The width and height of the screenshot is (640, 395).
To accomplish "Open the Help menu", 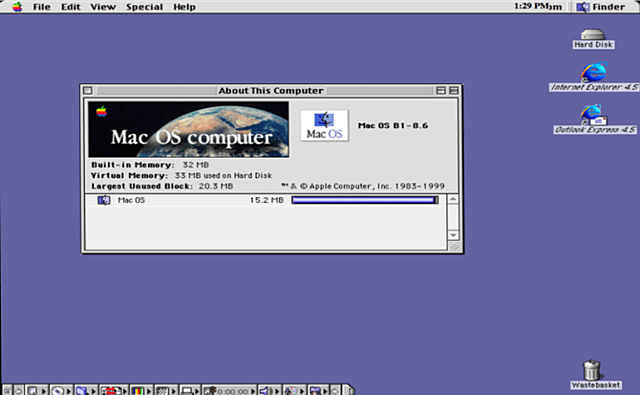I will [184, 7].
